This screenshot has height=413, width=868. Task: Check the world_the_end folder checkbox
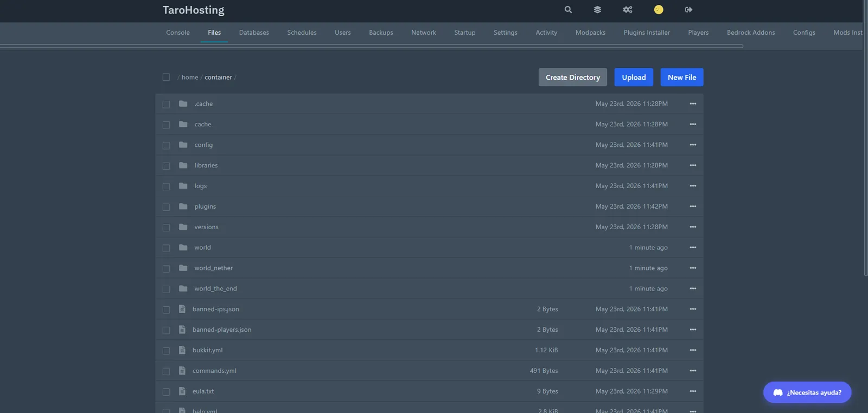[x=167, y=289]
